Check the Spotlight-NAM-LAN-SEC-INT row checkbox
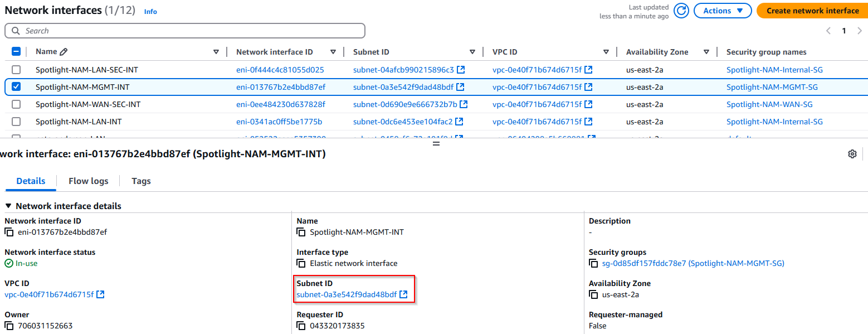The height and width of the screenshot is (334, 868). (x=16, y=70)
